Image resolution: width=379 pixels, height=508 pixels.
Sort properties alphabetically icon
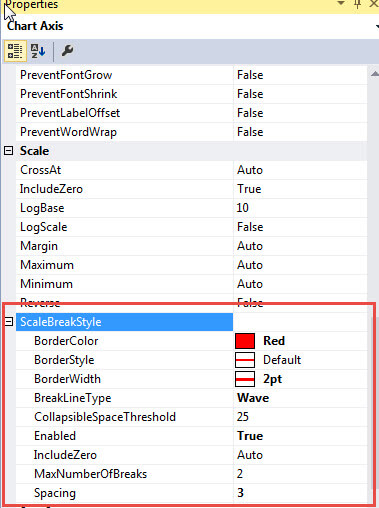click(x=38, y=51)
